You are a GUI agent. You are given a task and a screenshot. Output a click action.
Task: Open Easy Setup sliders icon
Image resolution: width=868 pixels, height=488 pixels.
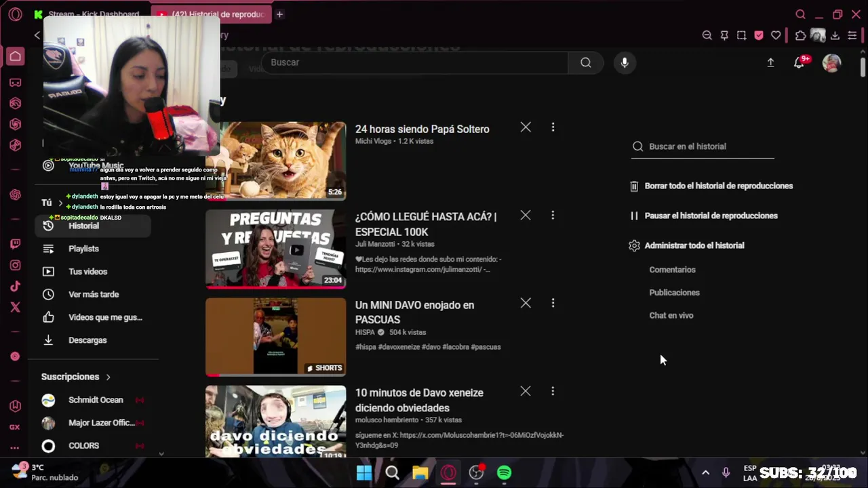coord(852,35)
